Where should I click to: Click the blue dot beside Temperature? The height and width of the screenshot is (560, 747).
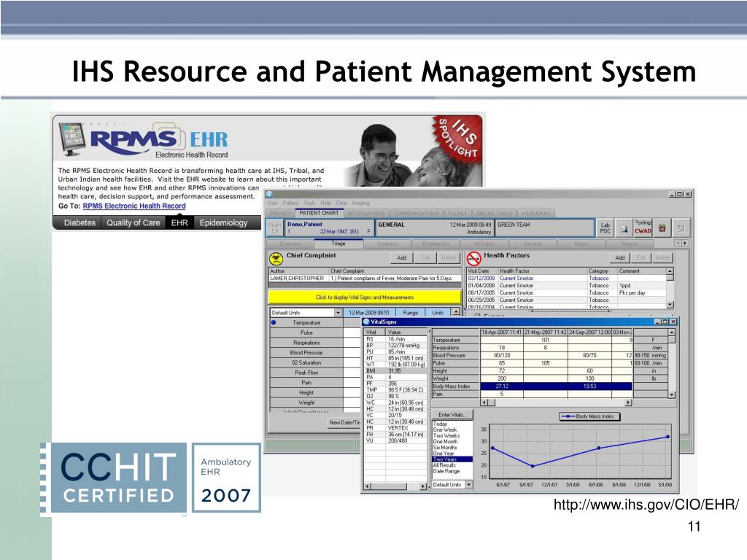(x=274, y=322)
